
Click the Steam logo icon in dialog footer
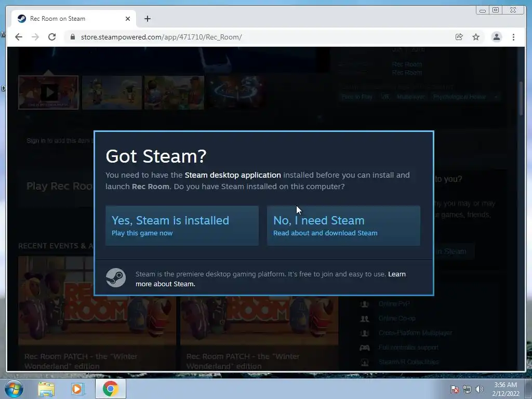click(116, 277)
